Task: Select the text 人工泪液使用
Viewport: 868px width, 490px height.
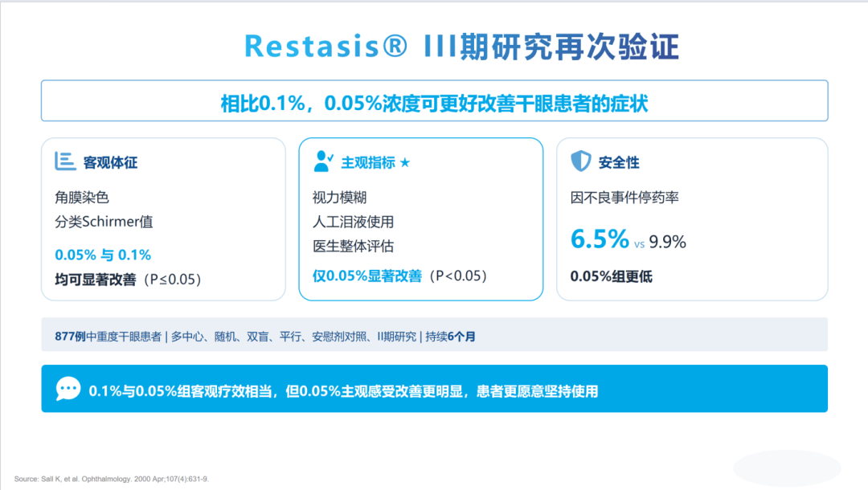Action: click(x=353, y=222)
